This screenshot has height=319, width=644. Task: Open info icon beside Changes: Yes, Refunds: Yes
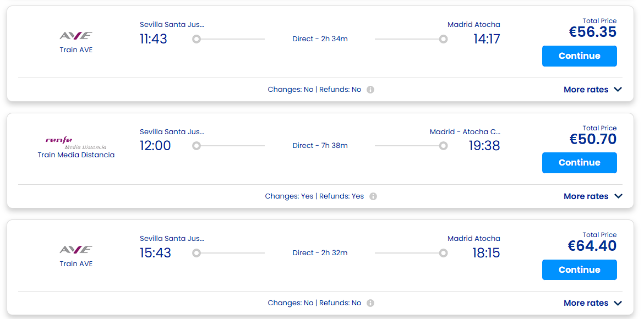pos(373,196)
